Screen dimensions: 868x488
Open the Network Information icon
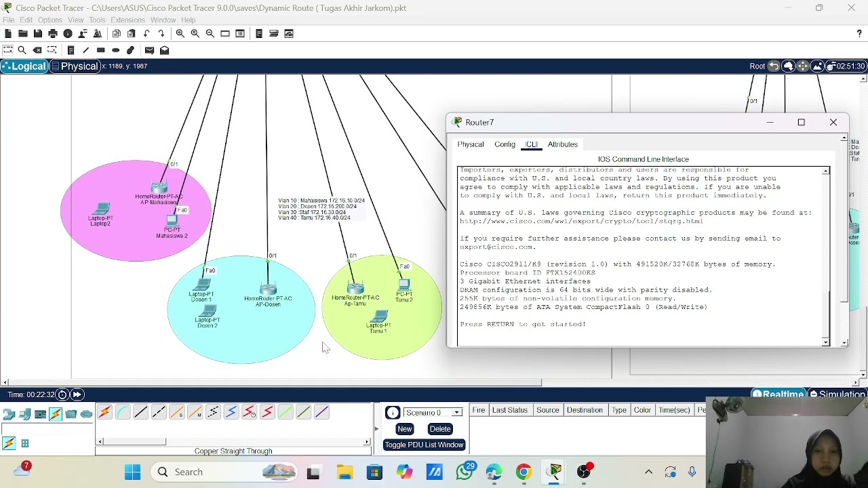68,33
